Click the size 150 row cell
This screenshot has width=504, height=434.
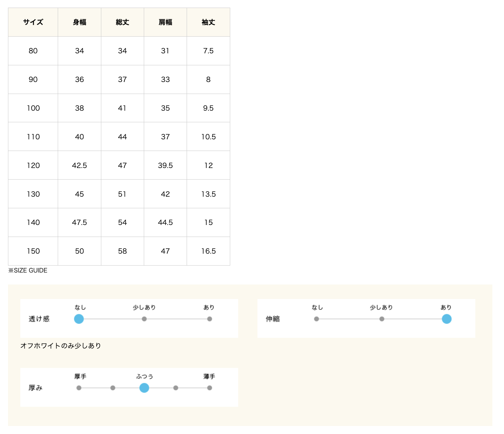[x=33, y=251]
